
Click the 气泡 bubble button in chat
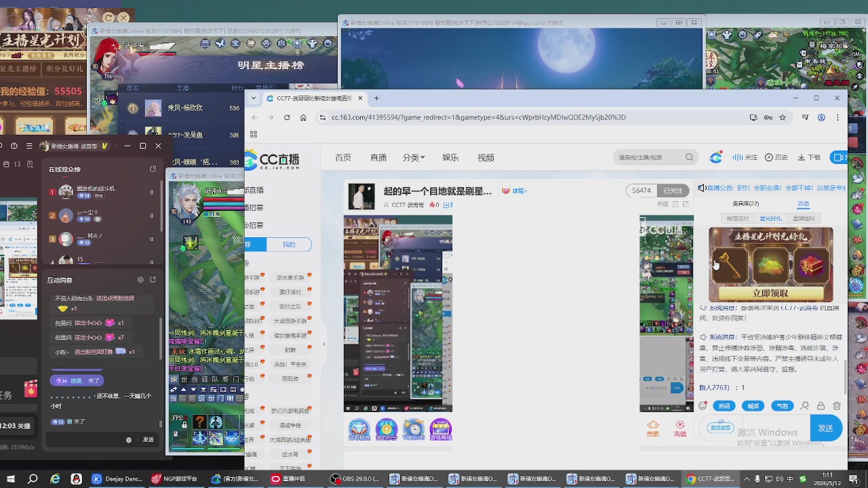(x=783, y=406)
